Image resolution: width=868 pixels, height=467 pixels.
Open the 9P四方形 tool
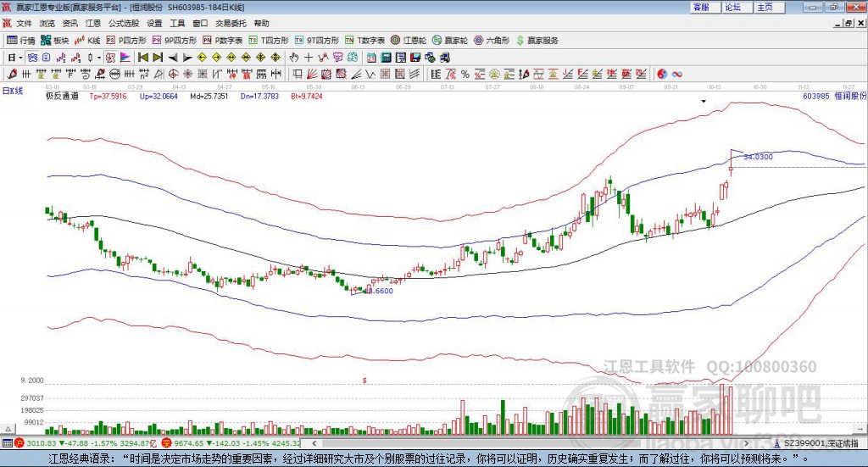[174, 41]
